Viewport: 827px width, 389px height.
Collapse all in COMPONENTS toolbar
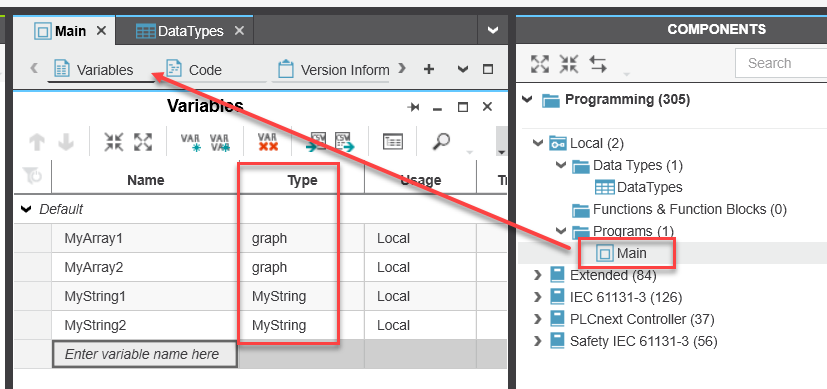pos(569,64)
